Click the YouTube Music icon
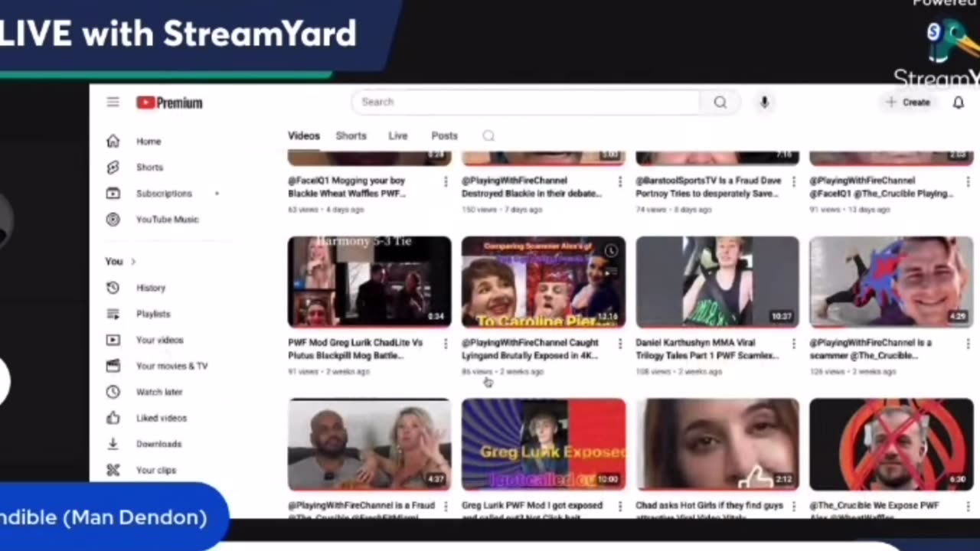This screenshot has height=551, width=980. coord(113,219)
